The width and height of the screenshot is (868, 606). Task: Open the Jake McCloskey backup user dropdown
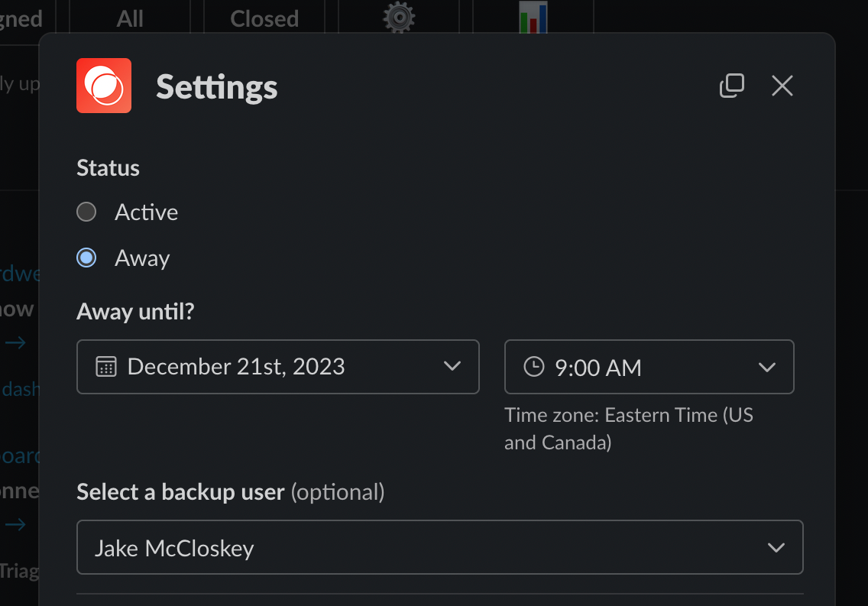(776, 547)
